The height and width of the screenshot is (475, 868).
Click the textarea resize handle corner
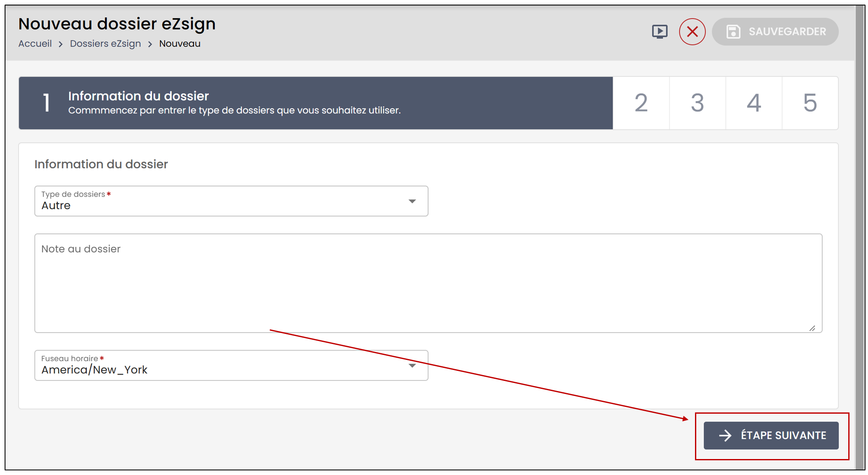pyautogui.click(x=812, y=328)
